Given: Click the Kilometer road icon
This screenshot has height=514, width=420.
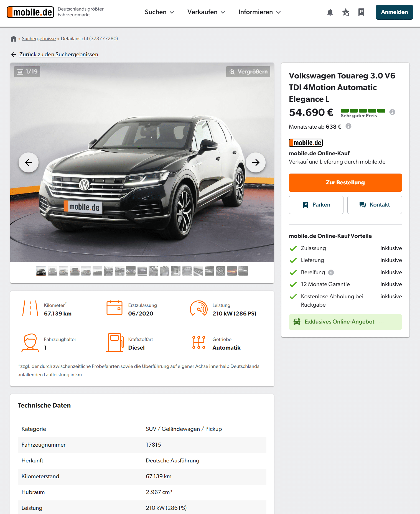Looking at the screenshot, I should point(30,308).
